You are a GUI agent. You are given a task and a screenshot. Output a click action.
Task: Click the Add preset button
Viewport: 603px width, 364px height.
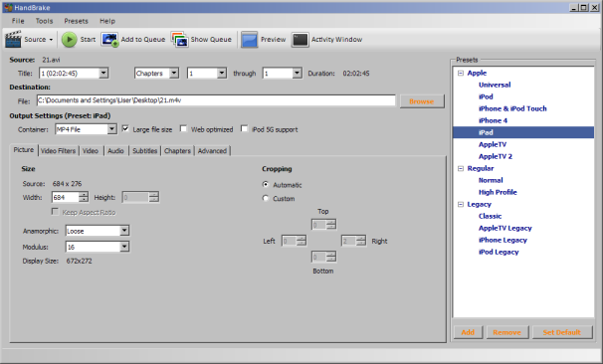coord(468,332)
